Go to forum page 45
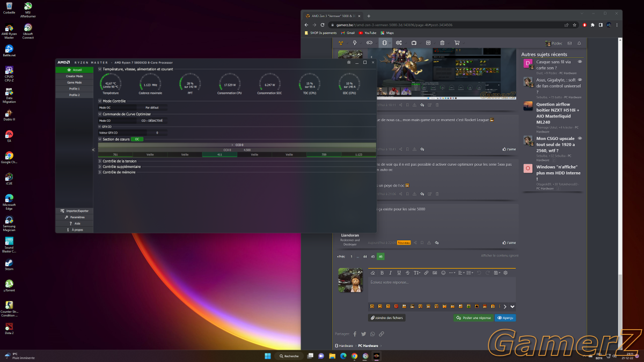This screenshot has width=644, height=362. (x=373, y=256)
